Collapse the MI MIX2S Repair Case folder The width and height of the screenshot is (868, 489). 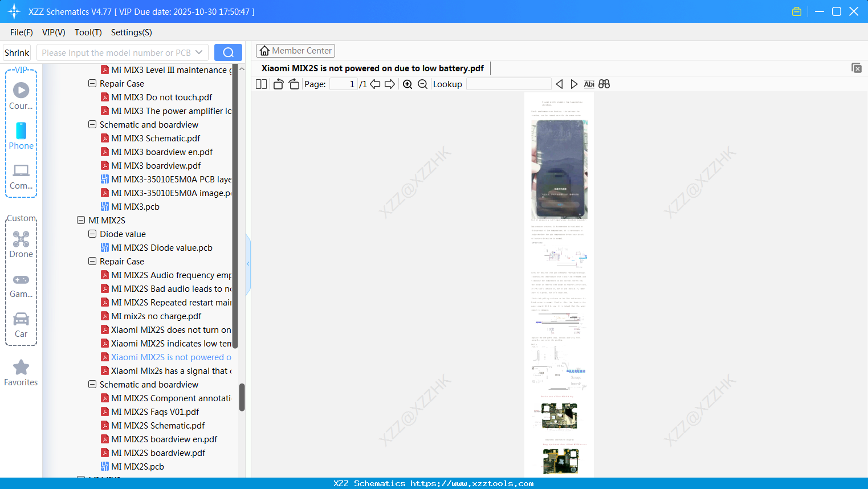click(x=92, y=261)
